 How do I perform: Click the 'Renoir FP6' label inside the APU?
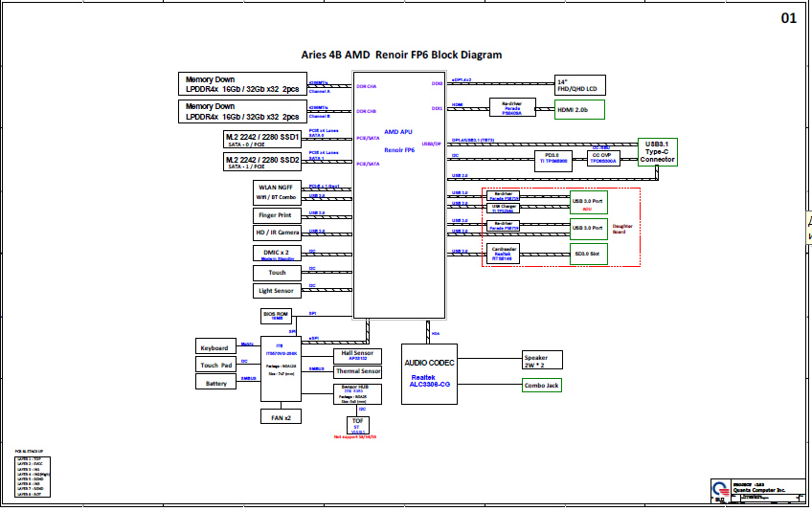pyautogui.click(x=399, y=150)
